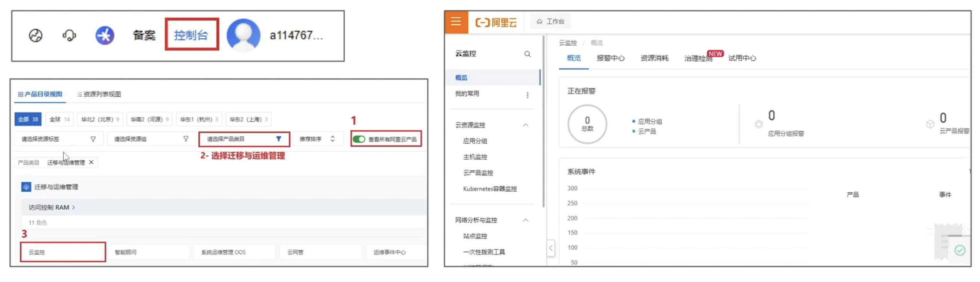Screen dimensions: 980x282
Task: Click the 阿里云 logo
Action: click(x=496, y=22)
